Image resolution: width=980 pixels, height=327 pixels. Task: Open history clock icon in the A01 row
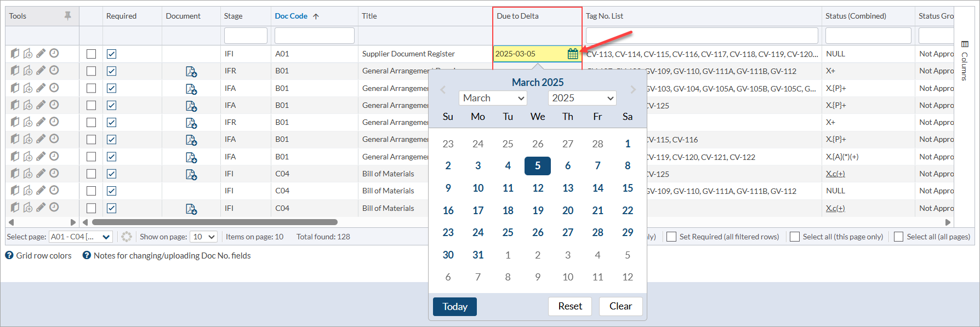(x=54, y=53)
